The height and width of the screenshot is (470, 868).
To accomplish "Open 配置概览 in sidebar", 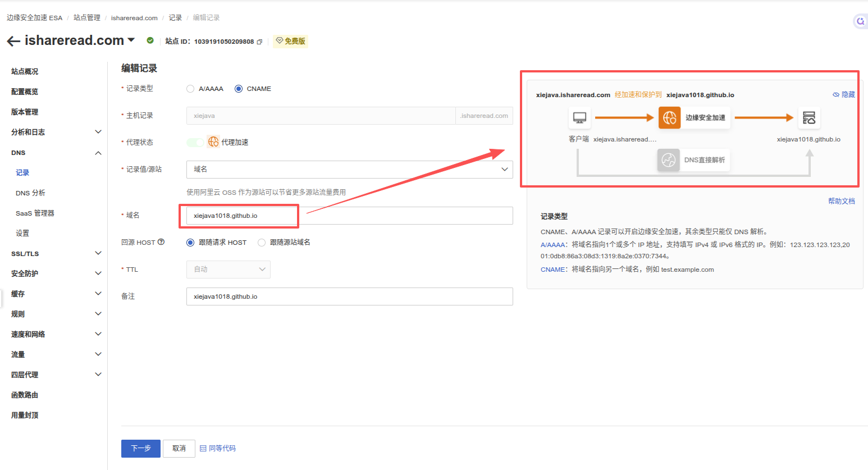I will tap(25, 92).
